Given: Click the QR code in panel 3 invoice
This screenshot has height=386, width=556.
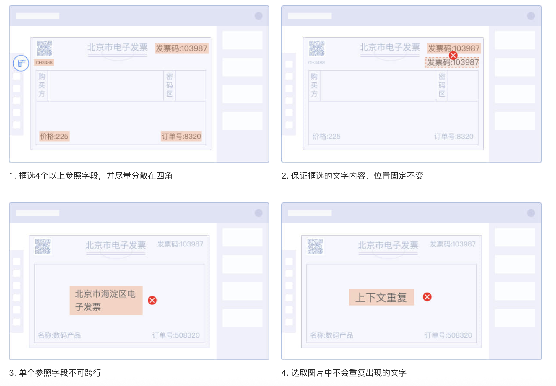Looking at the screenshot, I should click(x=43, y=246).
